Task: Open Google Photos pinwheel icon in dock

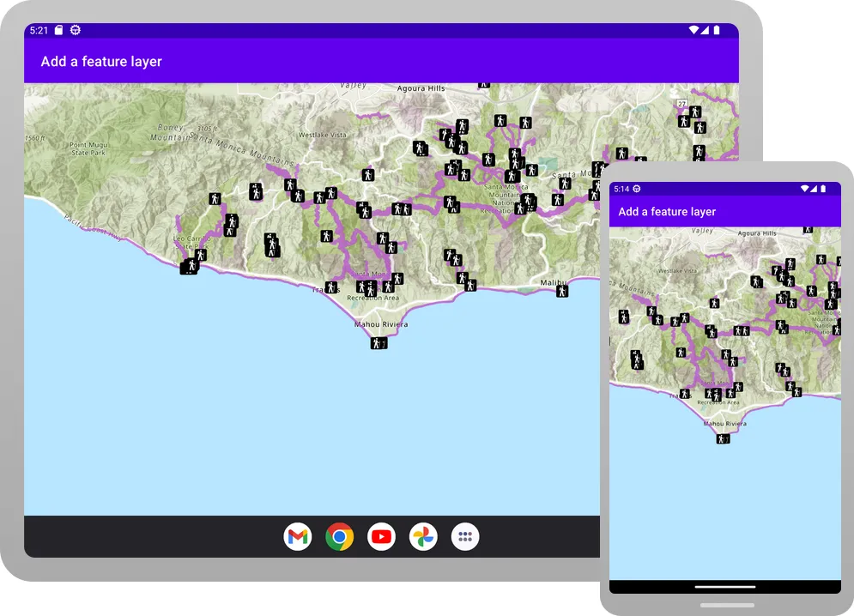Action: point(423,537)
